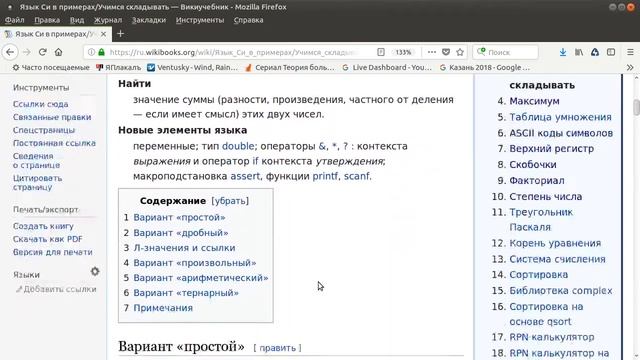Open Live Dashboard - You… bookmark
The width and height of the screenshot is (640, 360).
tap(387, 67)
